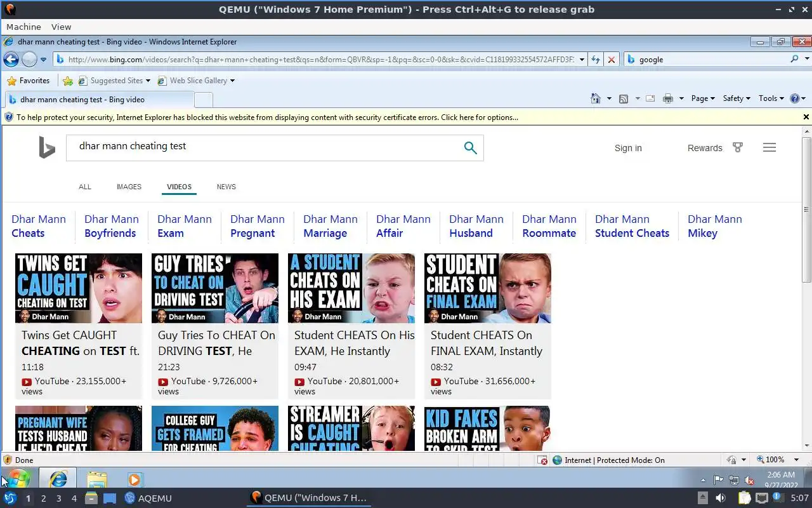Click Dhar Mann Cheats suggestion
Screen dimensions: 812x508
click(x=39, y=226)
